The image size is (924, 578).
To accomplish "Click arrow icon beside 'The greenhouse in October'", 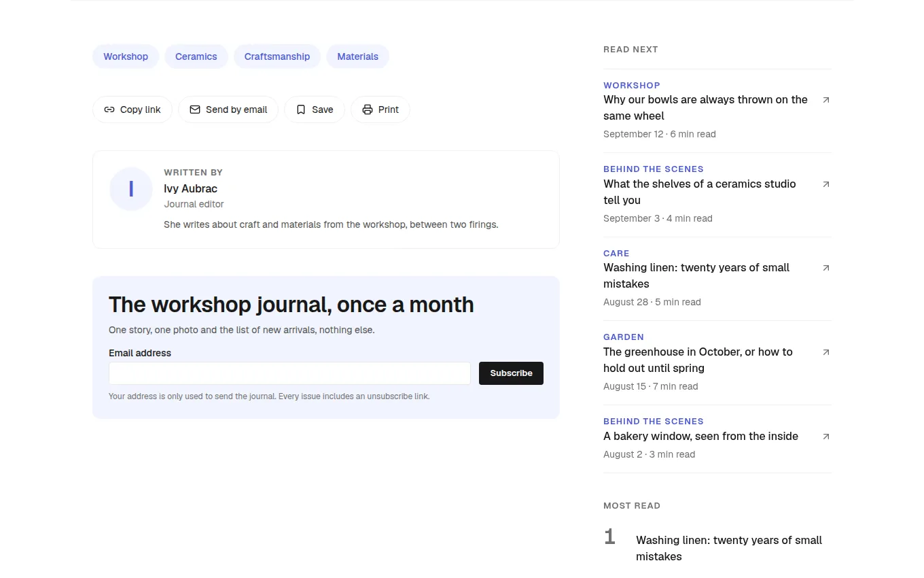I will coord(826,352).
